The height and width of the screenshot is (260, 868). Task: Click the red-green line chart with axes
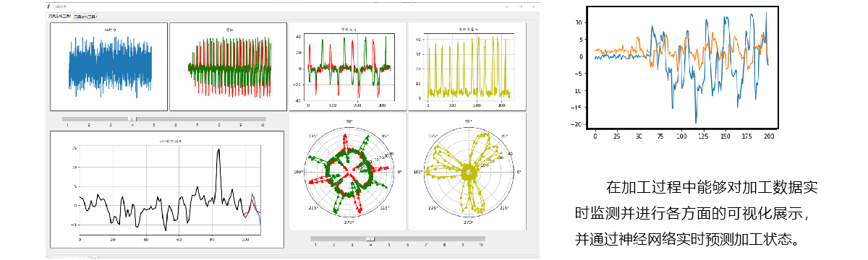click(348, 66)
